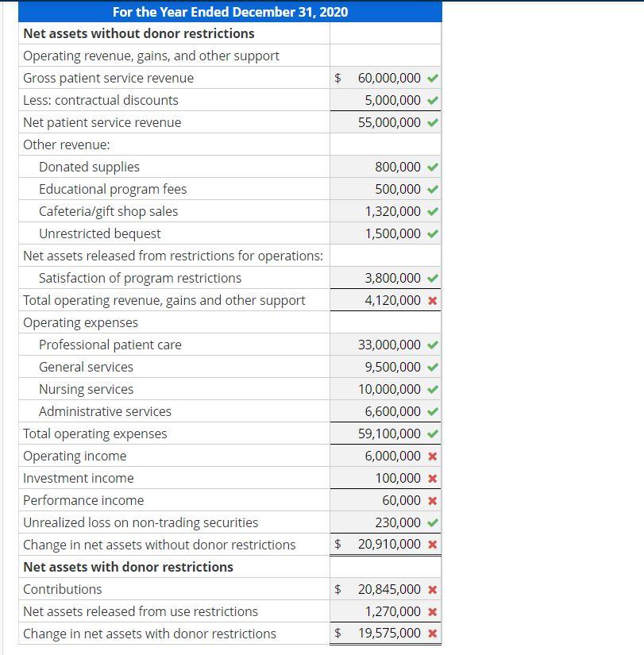The image size is (644, 655).
Task: Click the red X next to Contributions
Action: (434, 589)
